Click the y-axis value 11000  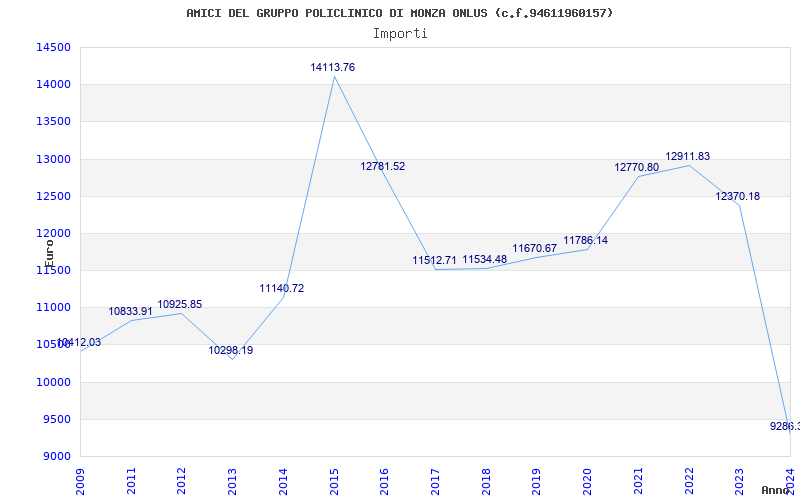click(53, 308)
